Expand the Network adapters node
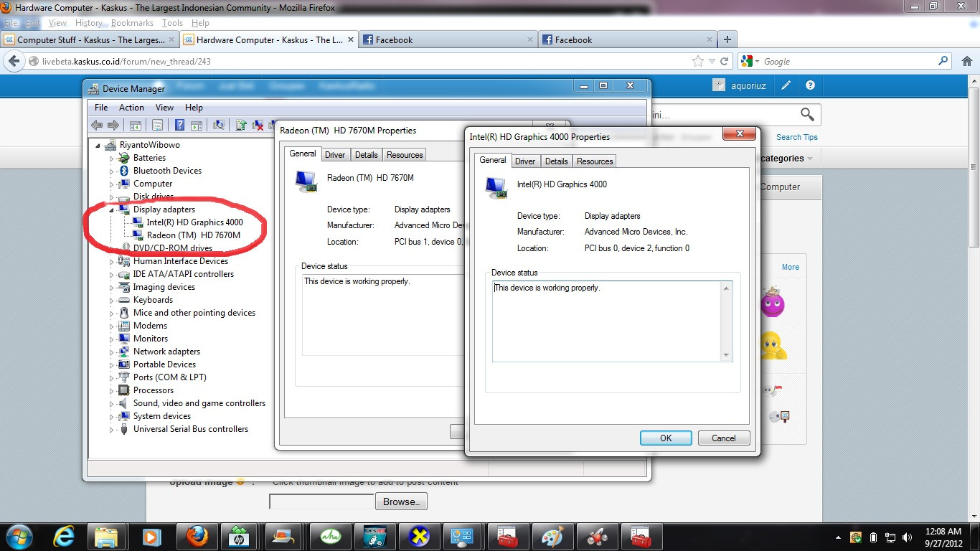 point(111,352)
